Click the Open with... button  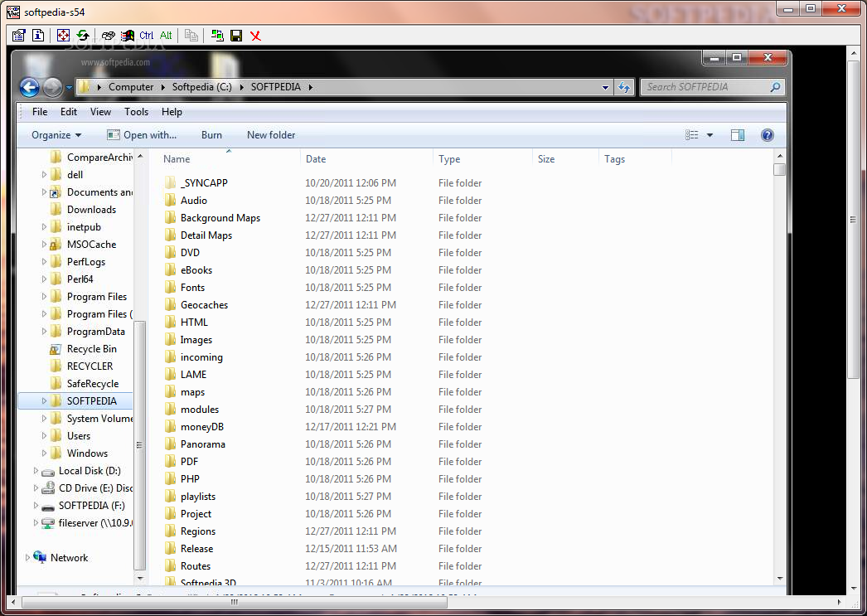point(142,135)
